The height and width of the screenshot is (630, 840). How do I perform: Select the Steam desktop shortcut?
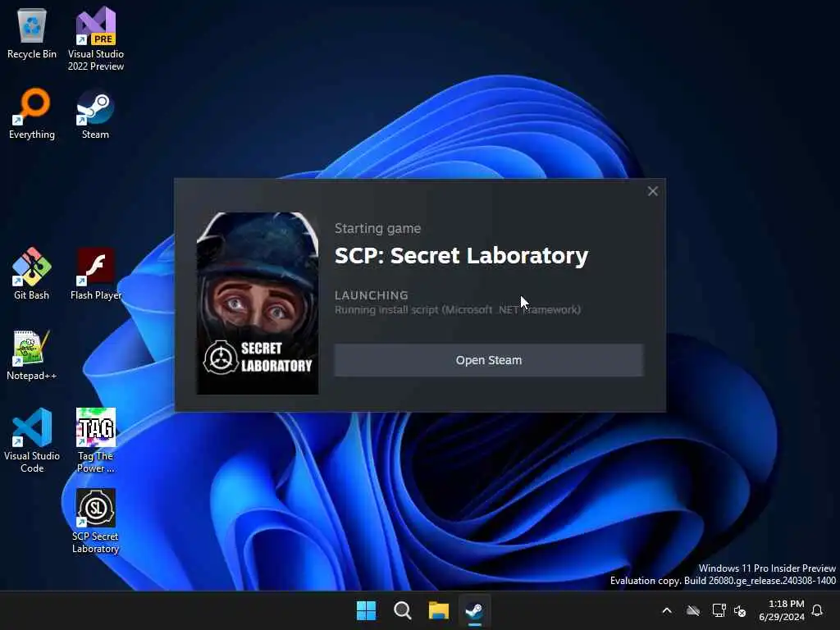(95, 113)
